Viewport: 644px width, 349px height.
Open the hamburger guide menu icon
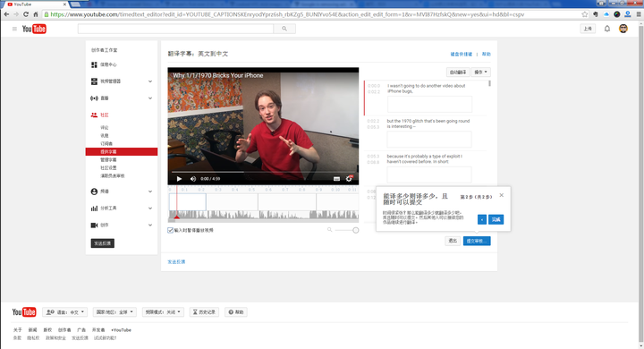click(14, 29)
